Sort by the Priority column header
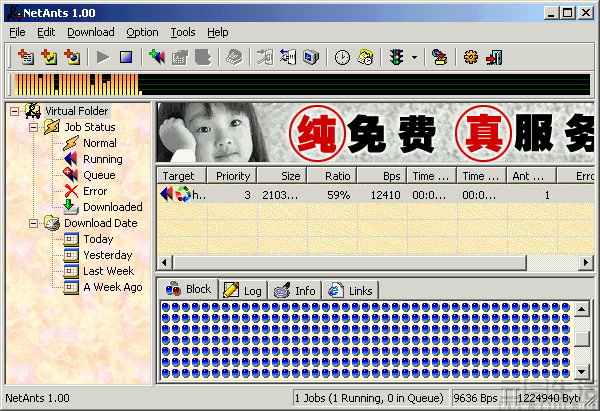 [232, 176]
